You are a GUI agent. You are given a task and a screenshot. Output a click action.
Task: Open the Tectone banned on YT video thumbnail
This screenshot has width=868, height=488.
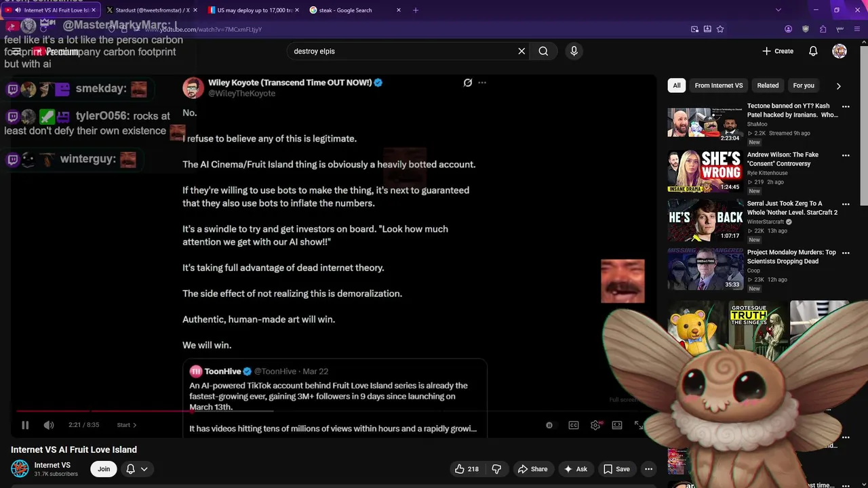click(x=705, y=123)
